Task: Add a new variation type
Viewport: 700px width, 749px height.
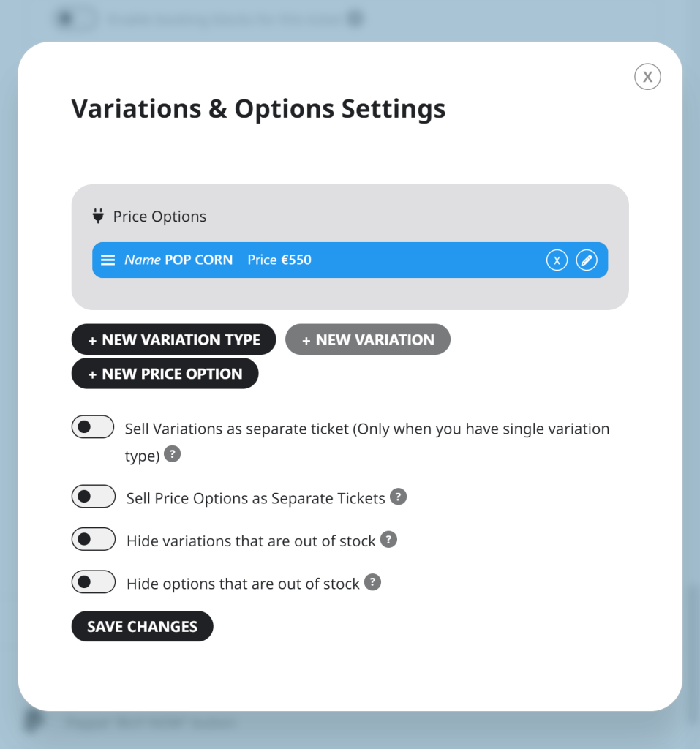Action: 173,339
